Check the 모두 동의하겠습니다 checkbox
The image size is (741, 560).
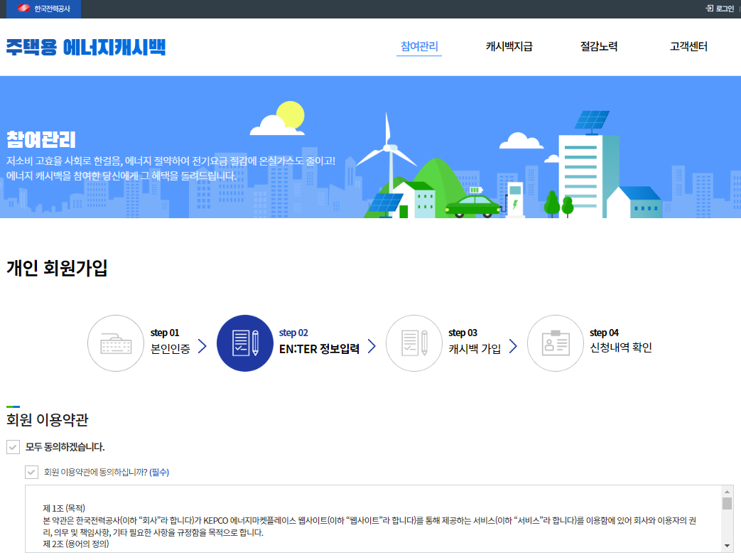[13, 447]
